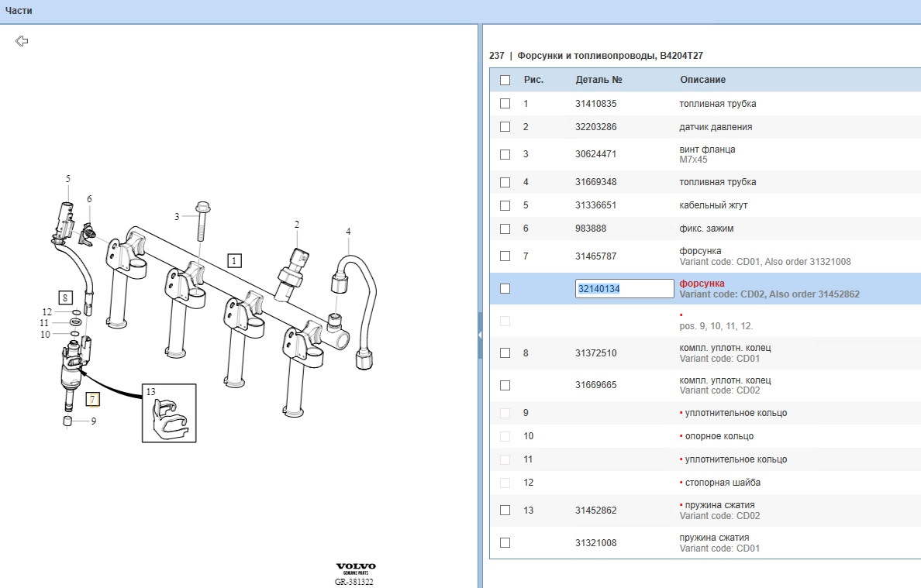Click callout box 1 in the diagram
This screenshot has width=921, height=588.
234,260
